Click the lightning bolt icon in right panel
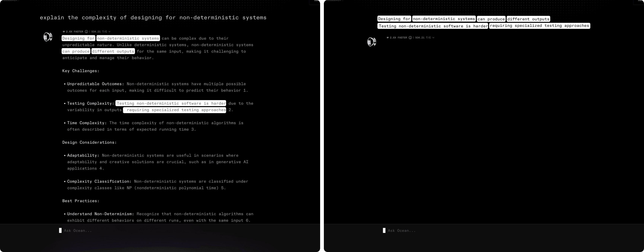The image size is (644, 252). [388, 38]
